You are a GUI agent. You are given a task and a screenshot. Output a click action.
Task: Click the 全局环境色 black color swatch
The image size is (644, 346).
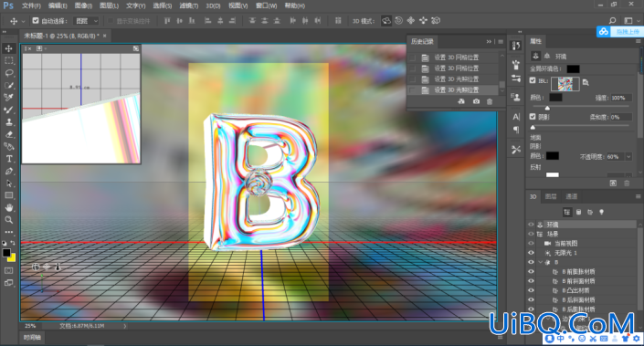[573, 69]
